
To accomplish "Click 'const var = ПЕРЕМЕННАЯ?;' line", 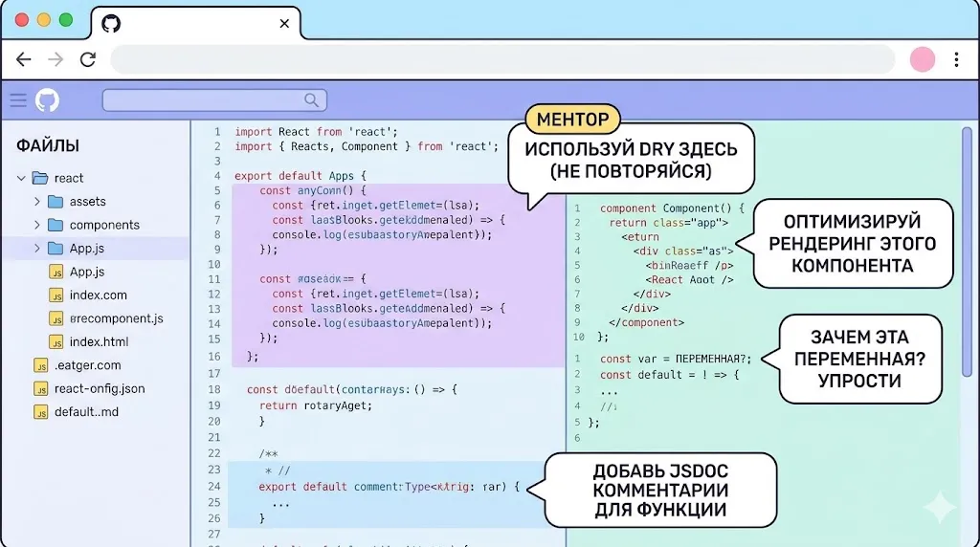I will (675, 359).
